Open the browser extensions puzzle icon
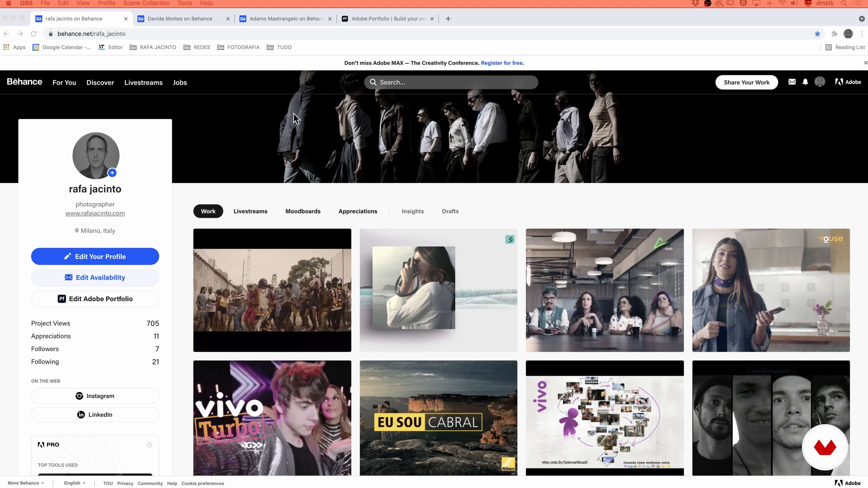Image resolution: width=868 pixels, height=488 pixels. tap(835, 34)
